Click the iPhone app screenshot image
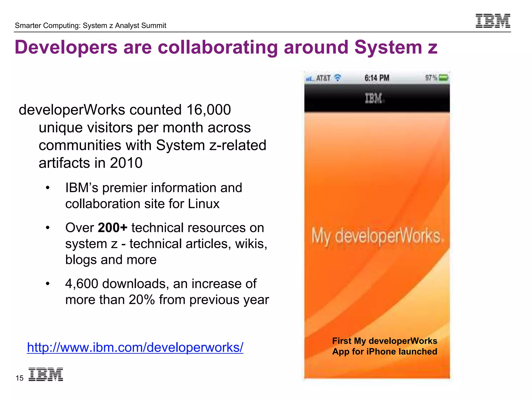Viewport: 532px width, 399px height. pyautogui.click(x=377, y=225)
